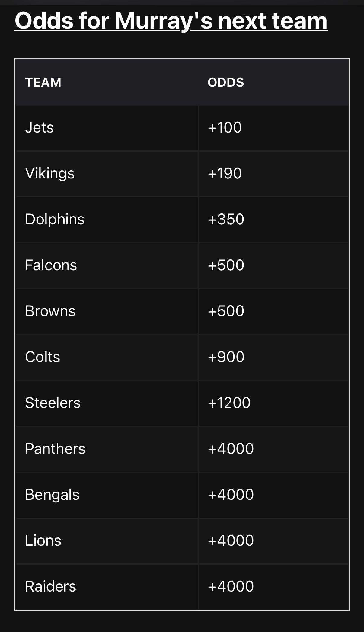Click the TEAM column header
Screen dimensions: 364x632
pos(43,82)
